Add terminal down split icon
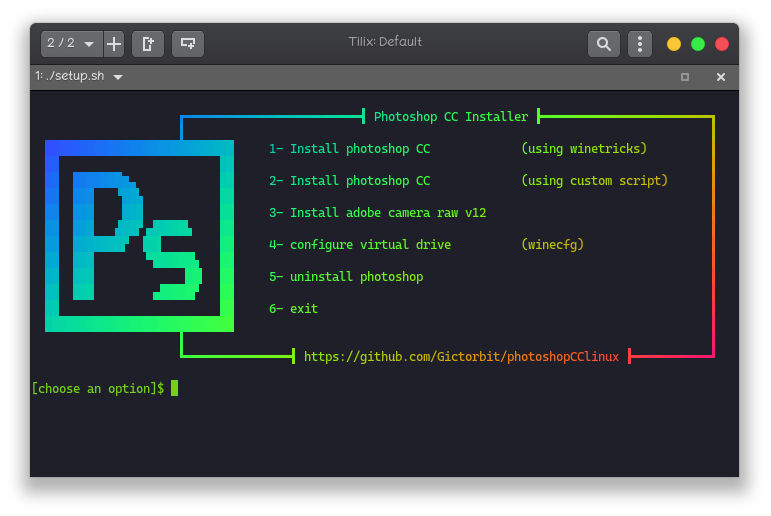771x516 pixels. click(x=188, y=44)
